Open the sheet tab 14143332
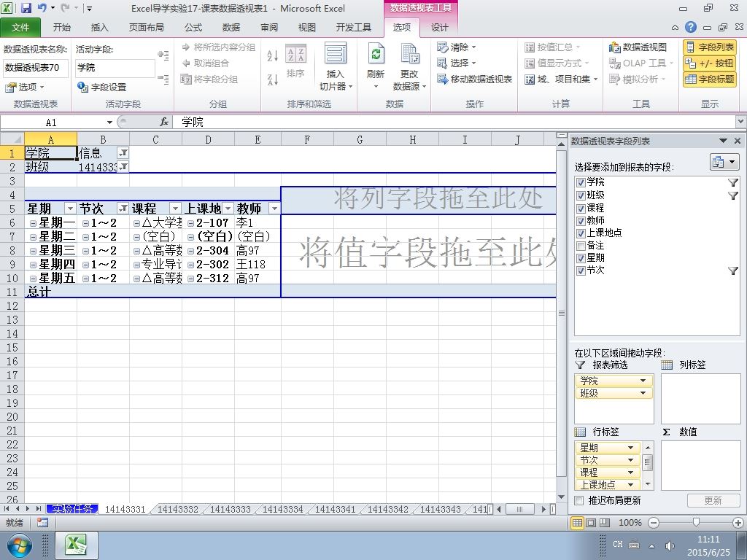747x560 pixels. pos(178,509)
